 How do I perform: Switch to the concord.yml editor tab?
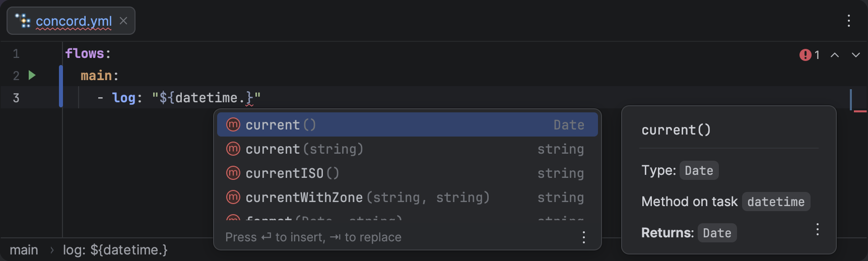pyautogui.click(x=74, y=21)
